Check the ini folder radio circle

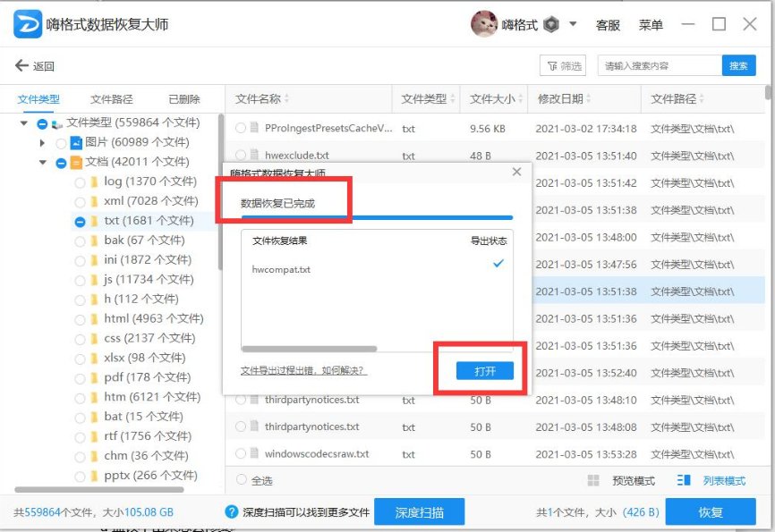[80, 261]
